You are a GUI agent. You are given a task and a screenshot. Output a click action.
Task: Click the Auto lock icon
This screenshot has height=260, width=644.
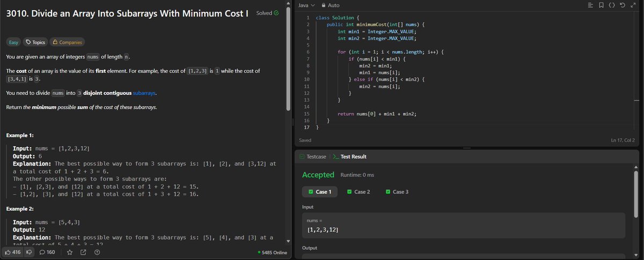pos(323,5)
